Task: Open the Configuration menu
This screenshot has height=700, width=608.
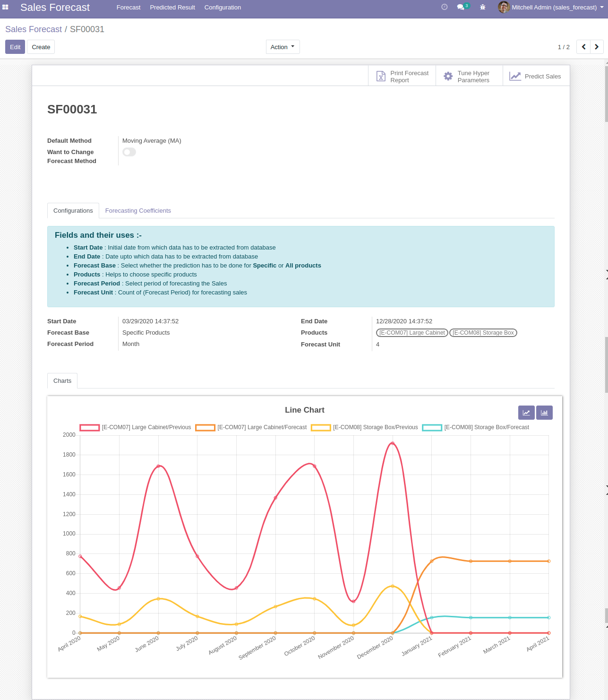Action: [x=223, y=7]
